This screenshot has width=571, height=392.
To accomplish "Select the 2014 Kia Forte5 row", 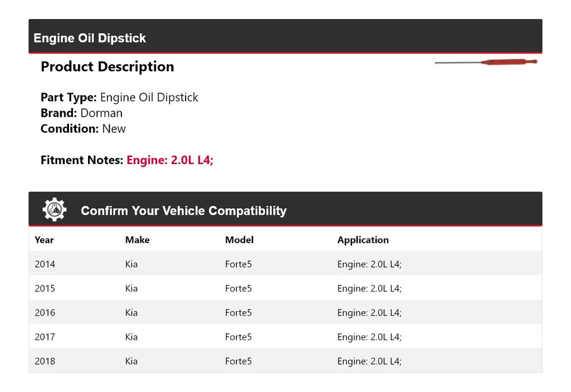I will pos(238,264).
